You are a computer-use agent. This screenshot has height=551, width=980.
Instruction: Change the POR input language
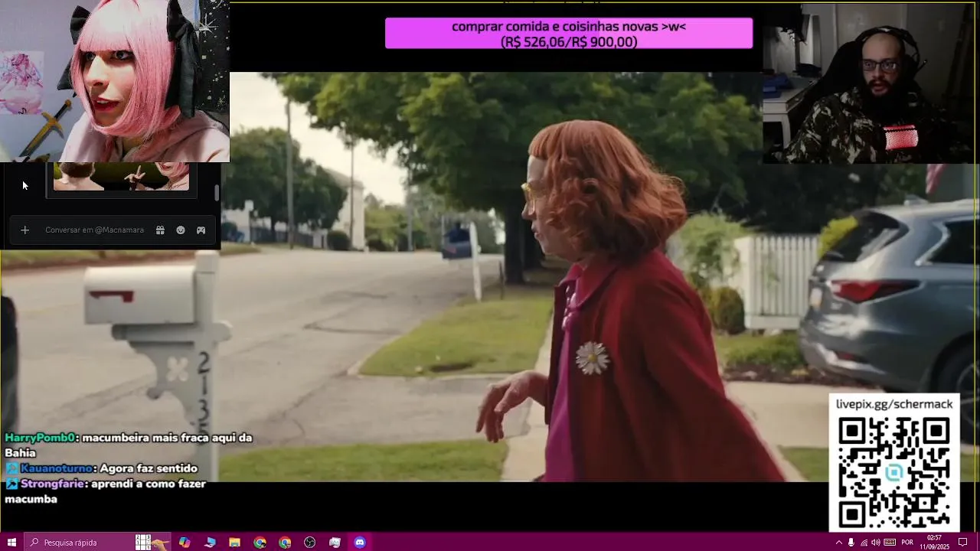pyautogui.click(x=907, y=543)
